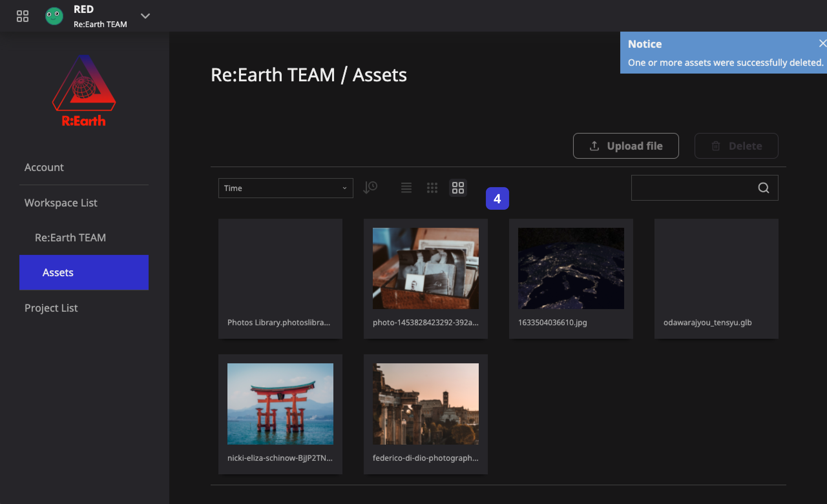Image resolution: width=827 pixels, height=504 pixels.
Task: Click the sort order toggle icon
Action: pyautogui.click(x=371, y=188)
